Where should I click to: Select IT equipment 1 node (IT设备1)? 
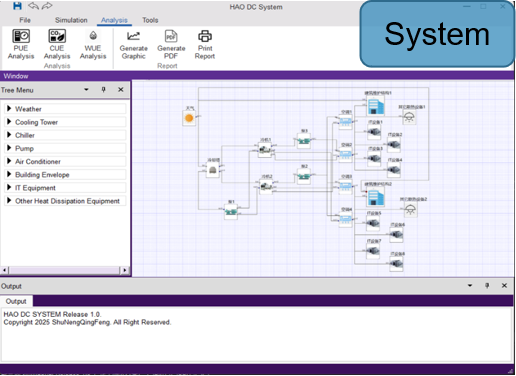coord(374,133)
